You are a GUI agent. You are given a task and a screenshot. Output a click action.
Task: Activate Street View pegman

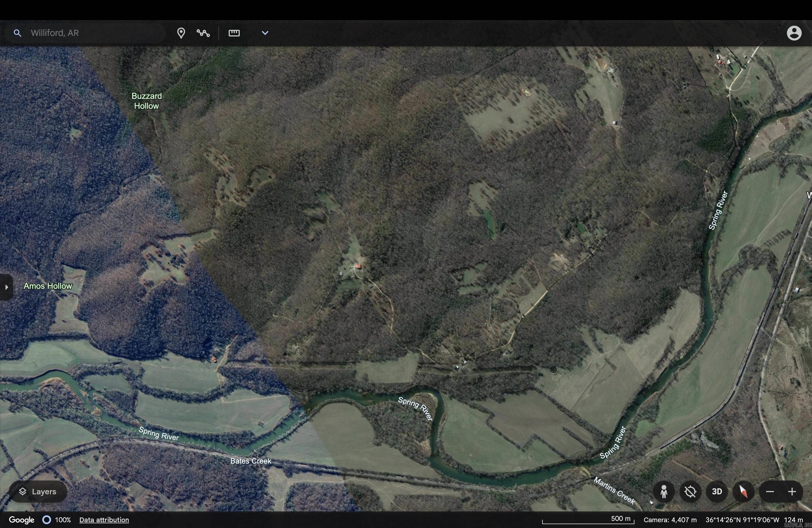point(664,492)
